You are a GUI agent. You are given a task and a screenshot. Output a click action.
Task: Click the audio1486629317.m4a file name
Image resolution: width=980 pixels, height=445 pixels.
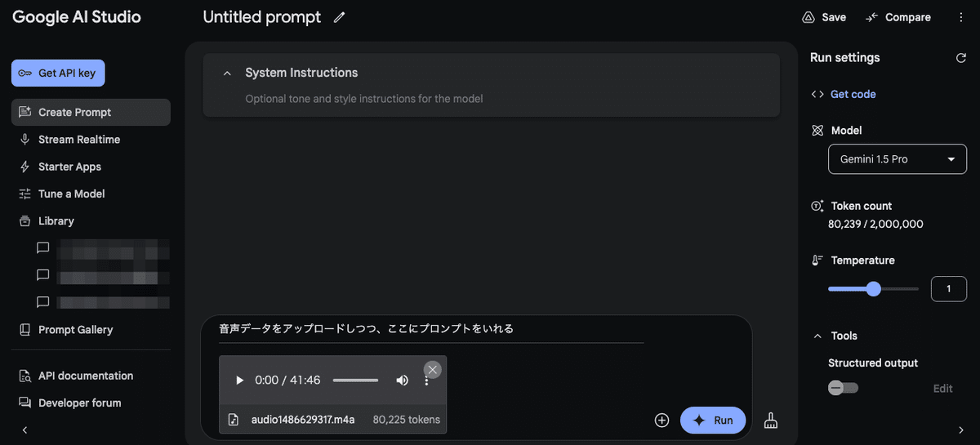303,420
